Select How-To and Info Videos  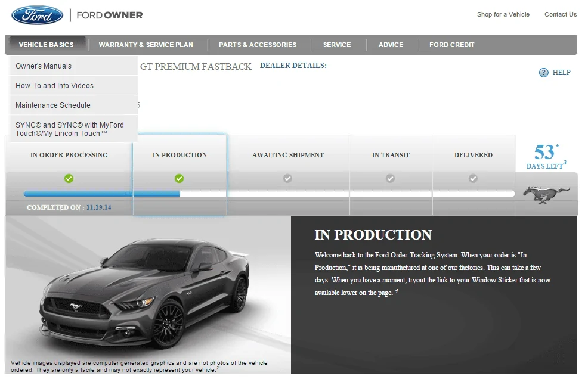pos(73,85)
